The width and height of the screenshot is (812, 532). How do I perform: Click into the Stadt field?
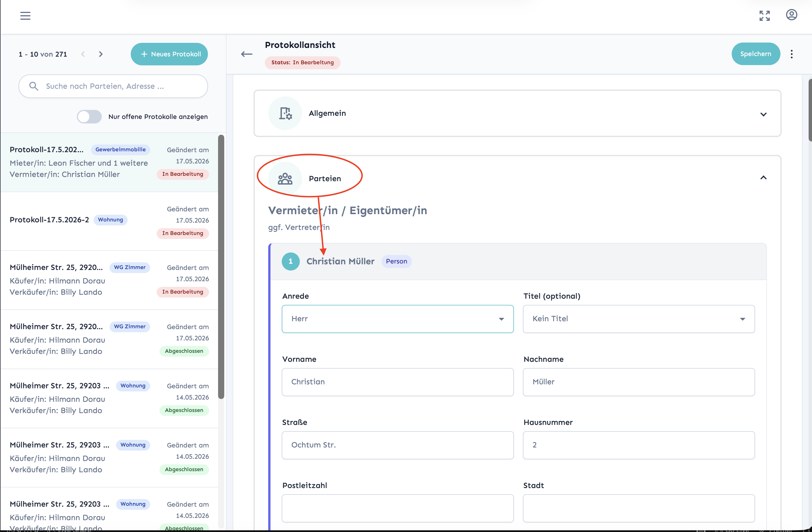(639, 508)
